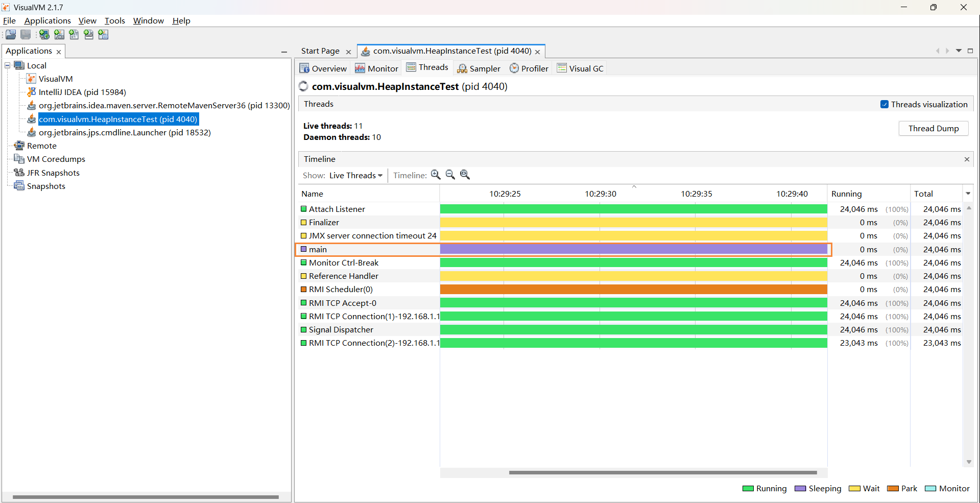This screenshot has width=980, height=503.
Task: Click the Finalizer yellow wait timeline bar
Action: click(633, 223)
